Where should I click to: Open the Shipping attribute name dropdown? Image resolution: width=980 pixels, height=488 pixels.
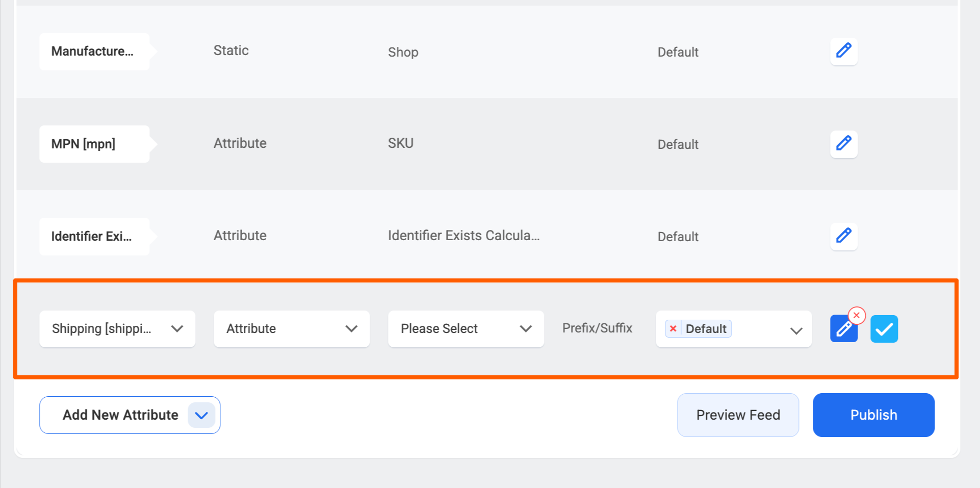117,329
